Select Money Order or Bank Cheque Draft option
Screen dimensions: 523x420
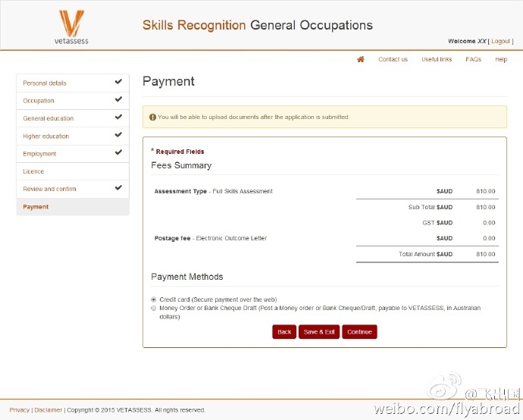(154, 309)
